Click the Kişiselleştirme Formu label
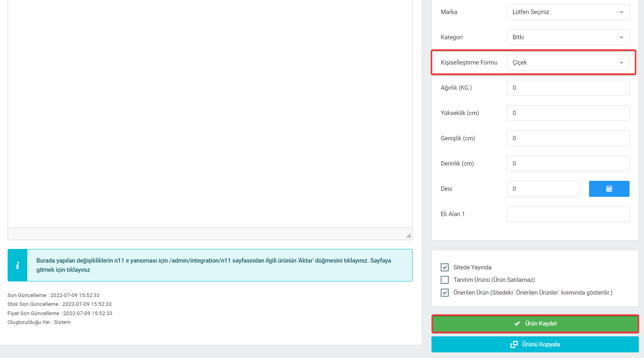This screenshot has height=358, width=644. tap(469, 63)
